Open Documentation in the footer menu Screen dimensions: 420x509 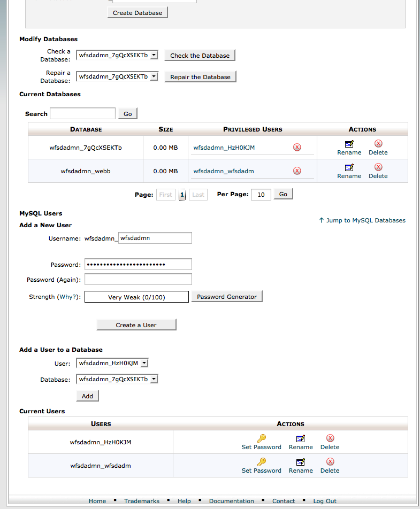(231, 501)
